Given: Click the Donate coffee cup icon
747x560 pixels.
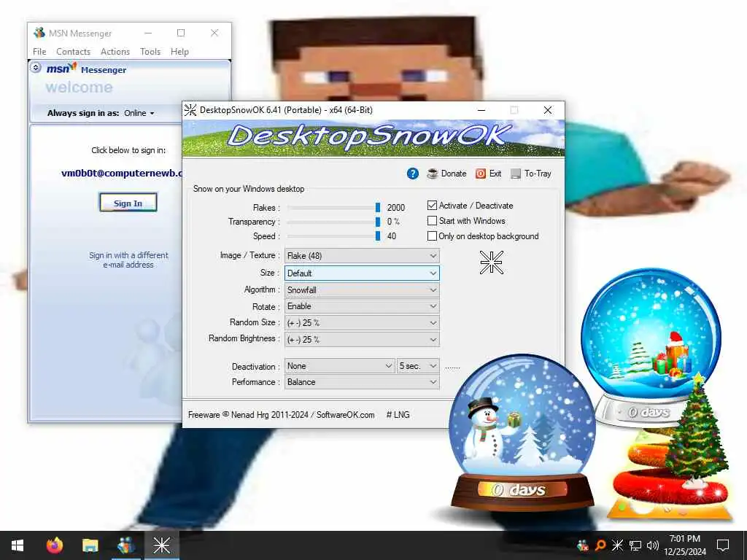Looking at the screenshot, I should (x=433, y=174).
